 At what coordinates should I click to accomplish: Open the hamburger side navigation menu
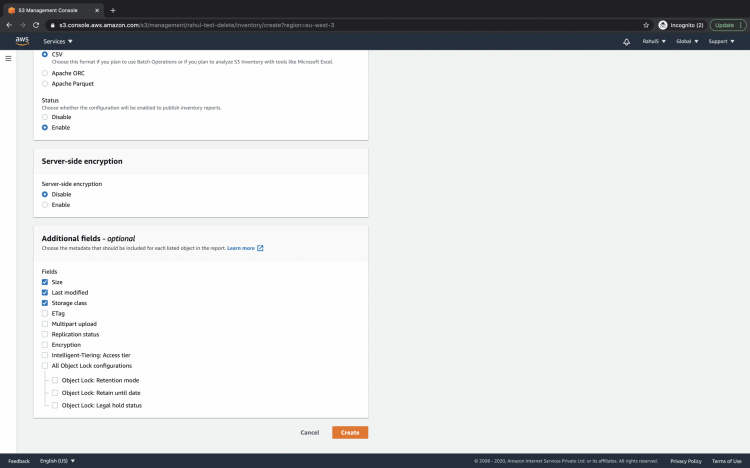coord(9,59)
